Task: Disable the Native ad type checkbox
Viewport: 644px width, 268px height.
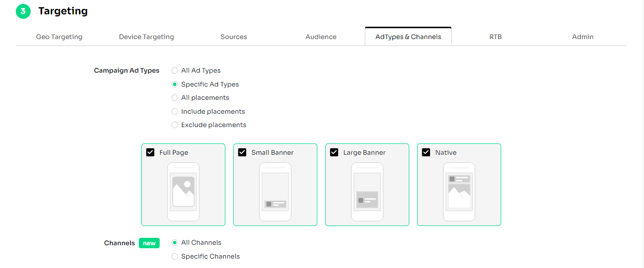Action: tap(426, 152)
